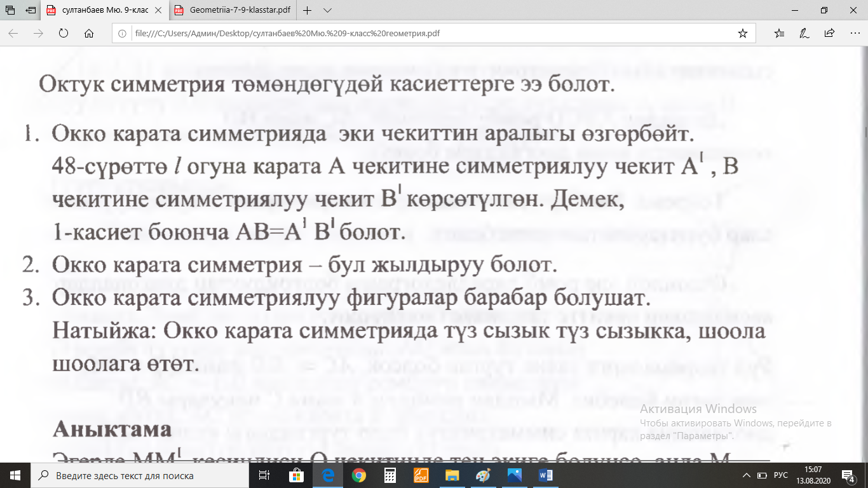Close the султанбаев Мю. 9-клас tab
Viewport: 868px width, 488px height.
click(x=159, y=11)
